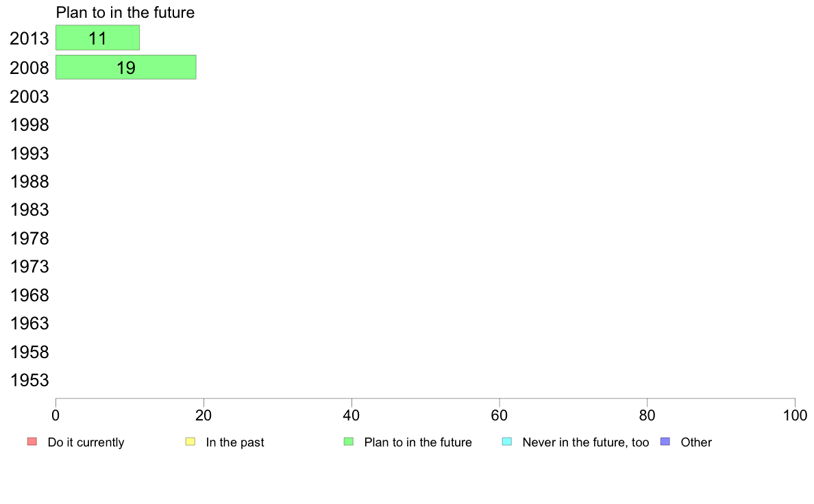Click the blue Other legend swatch

[665, 442]
